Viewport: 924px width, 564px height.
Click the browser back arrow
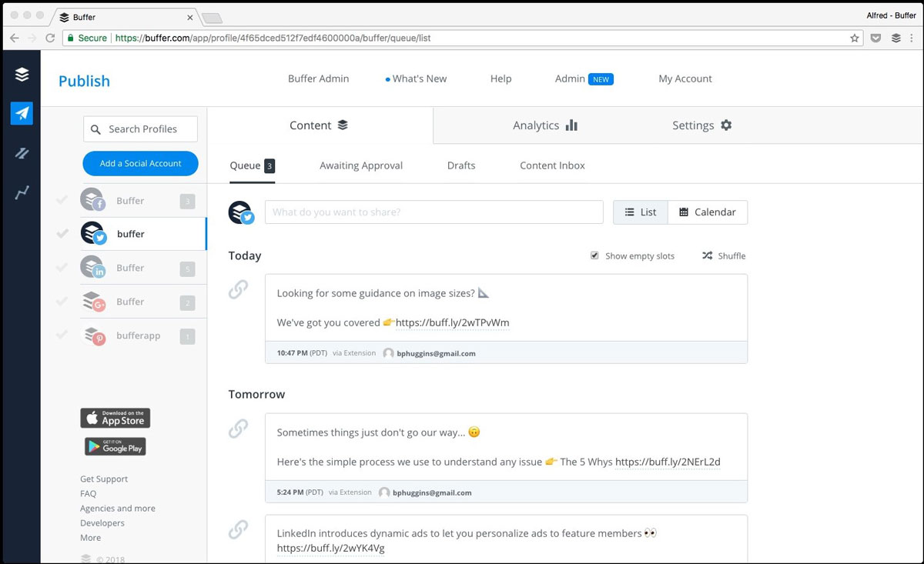click(x=14, y=38)
